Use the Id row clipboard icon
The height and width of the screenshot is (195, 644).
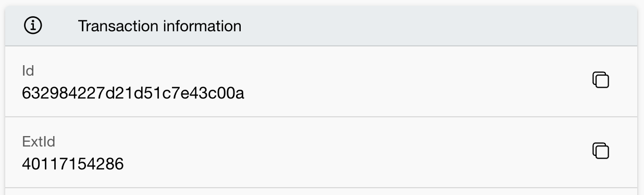(x=601, y=80)
